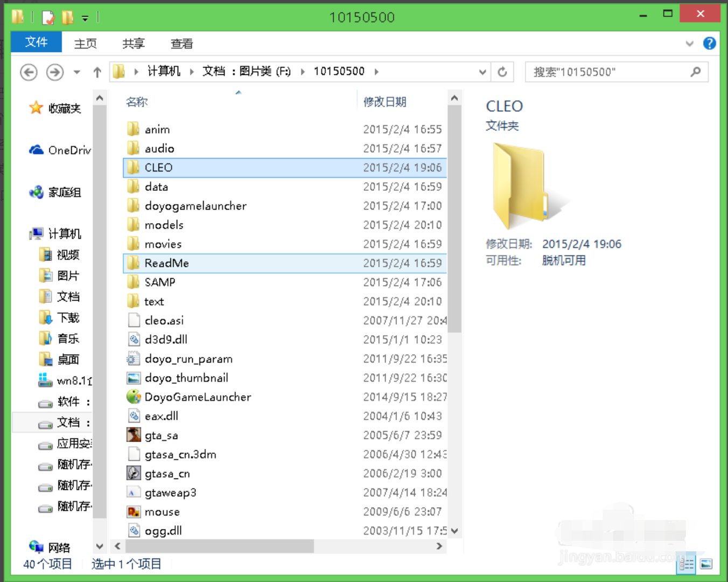Image resolution: width=728 pixels, height=582 pixels.
Task: Open recent locations dropdown arrow
Action: point(77,72)
